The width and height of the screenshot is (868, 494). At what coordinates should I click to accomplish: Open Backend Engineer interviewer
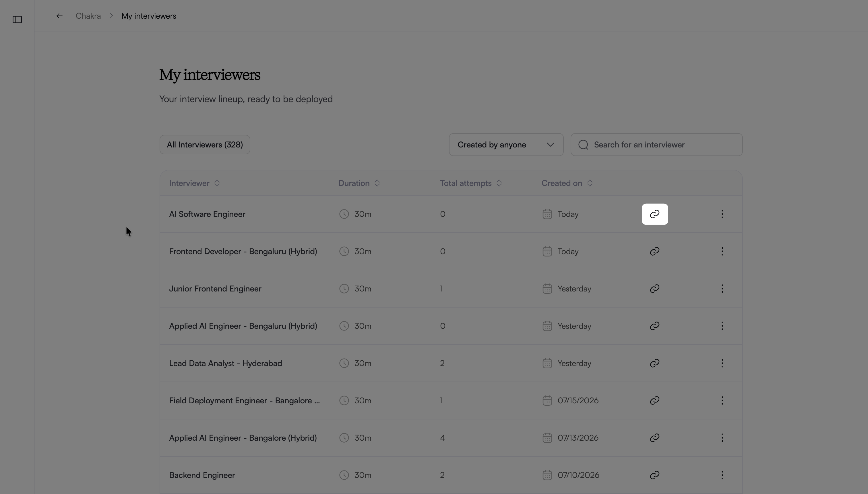(202, 475)
